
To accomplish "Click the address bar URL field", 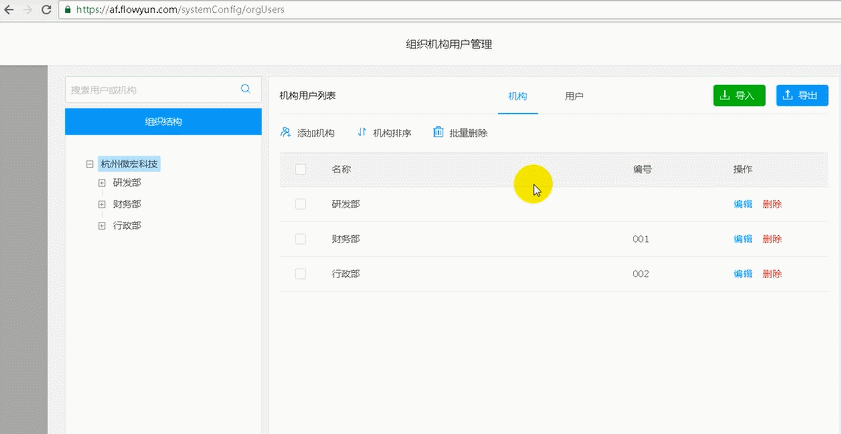I will tap(449, 10).
